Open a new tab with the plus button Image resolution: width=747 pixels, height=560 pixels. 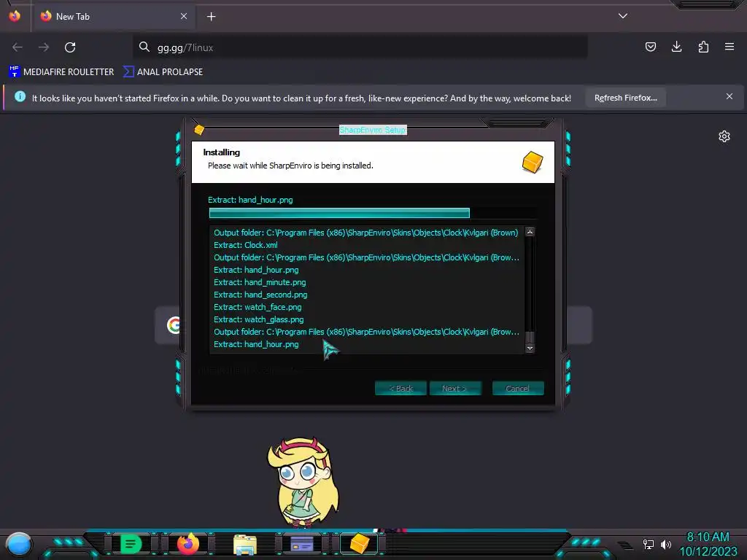click(211, 17)
